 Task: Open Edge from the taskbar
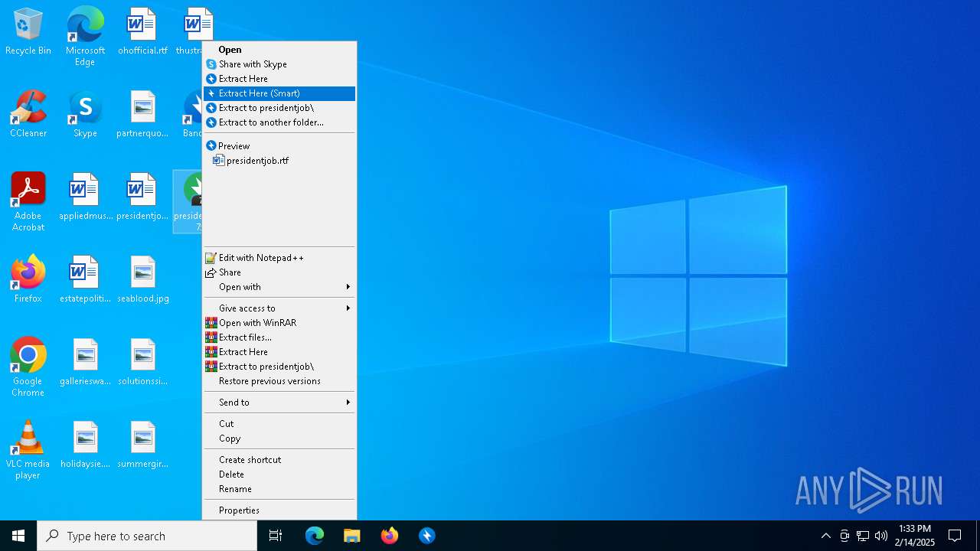[315, 536]
